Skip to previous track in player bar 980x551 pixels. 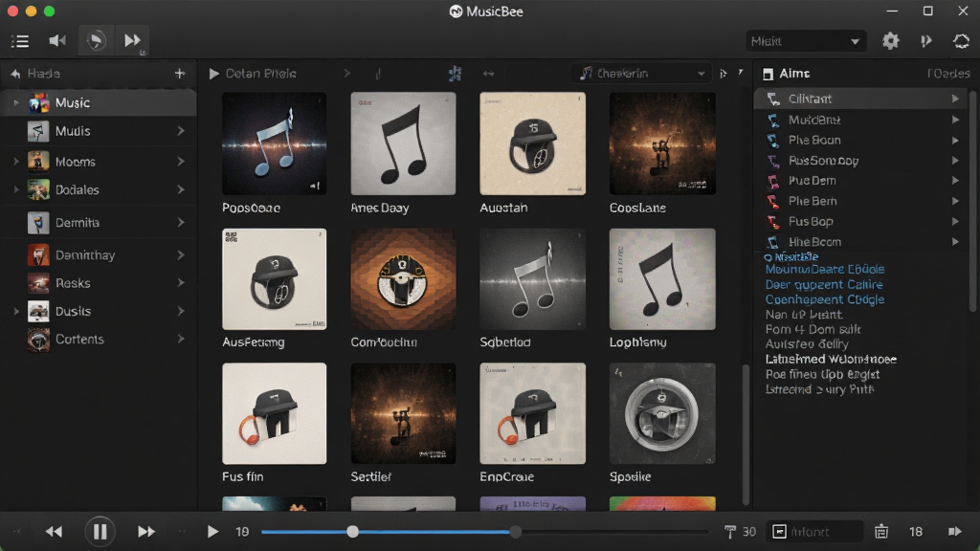pos(54,532)
